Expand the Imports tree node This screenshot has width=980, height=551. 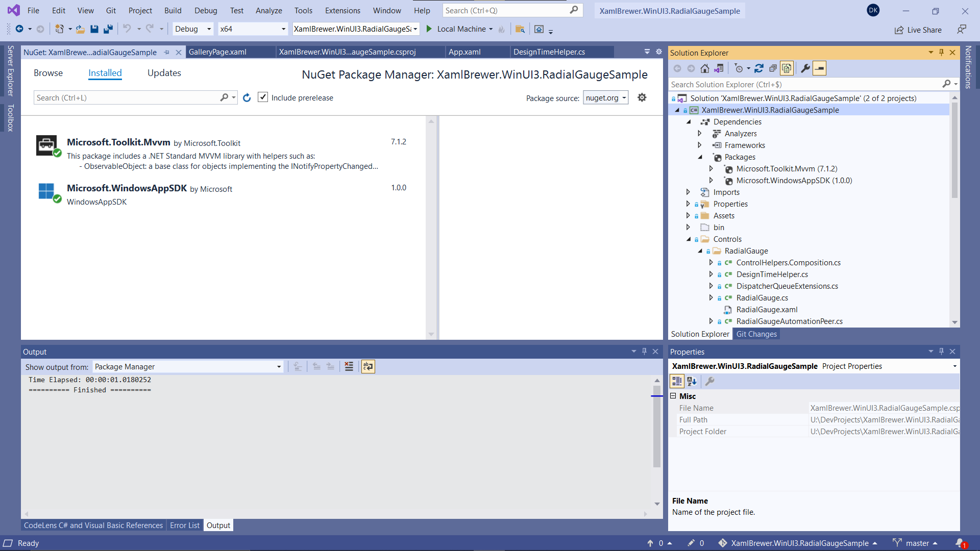pyautogui.click(x=688, y=192)
